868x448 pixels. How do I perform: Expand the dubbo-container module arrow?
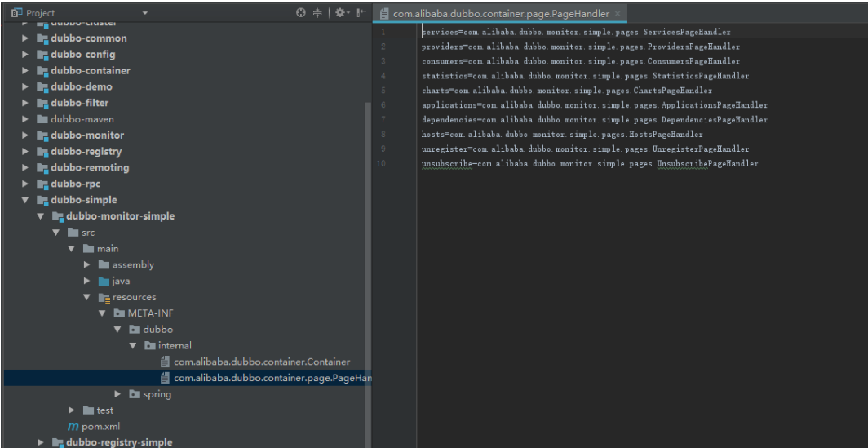[x=25, y=70]
